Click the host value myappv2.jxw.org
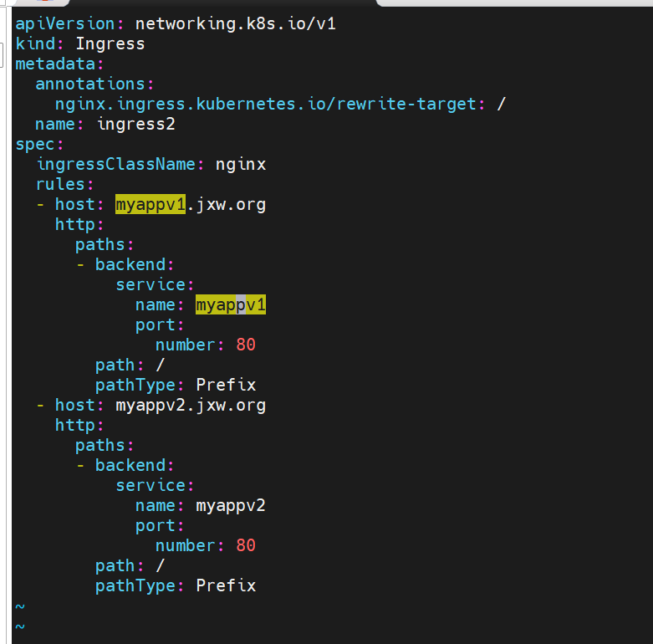Screen dimensions: 653x644 coord(191,406)
